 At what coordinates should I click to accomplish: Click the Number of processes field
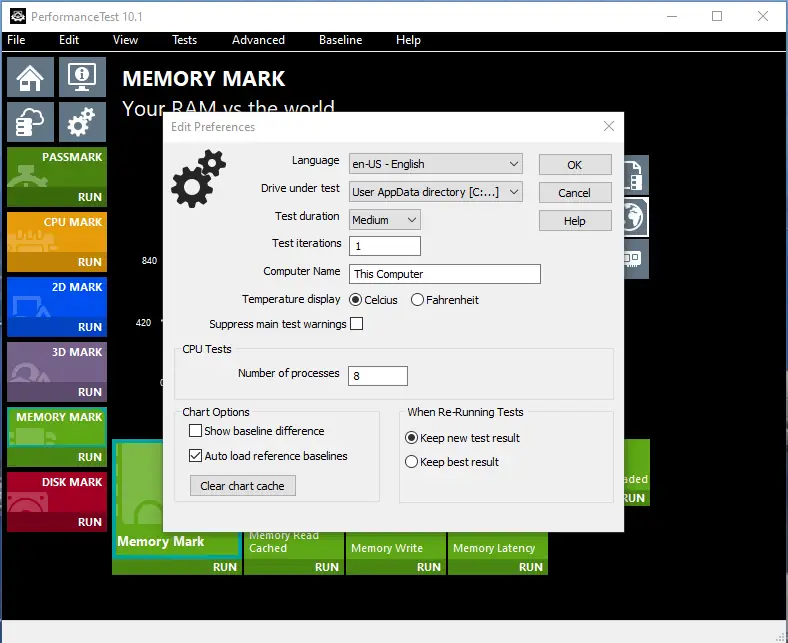coord(378,376)
